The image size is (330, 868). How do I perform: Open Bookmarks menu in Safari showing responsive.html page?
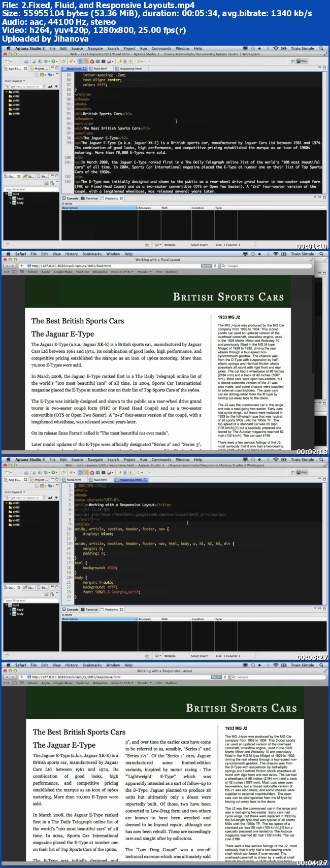coord(92,665)
